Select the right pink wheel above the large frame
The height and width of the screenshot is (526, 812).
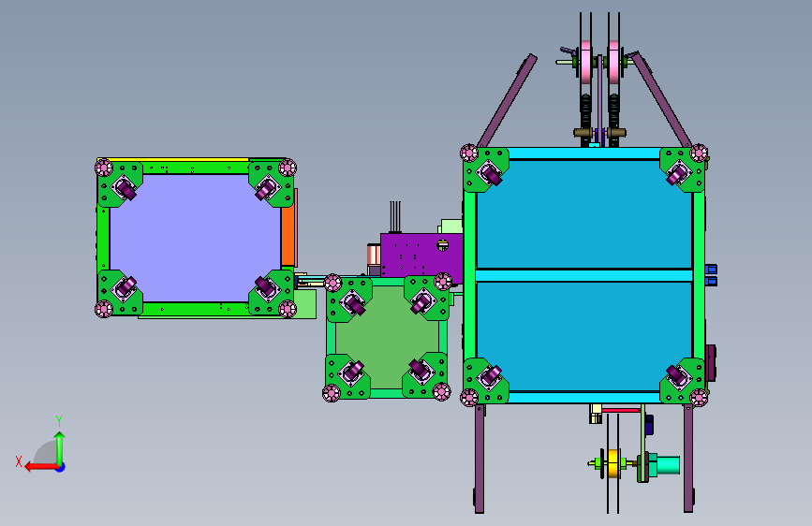613,62
